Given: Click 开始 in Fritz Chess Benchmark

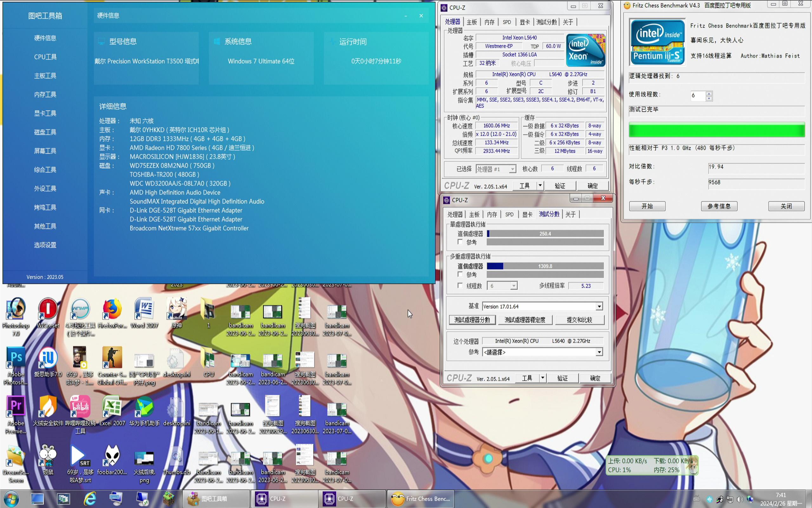Looking at the screenshot, I should (647, 206).
